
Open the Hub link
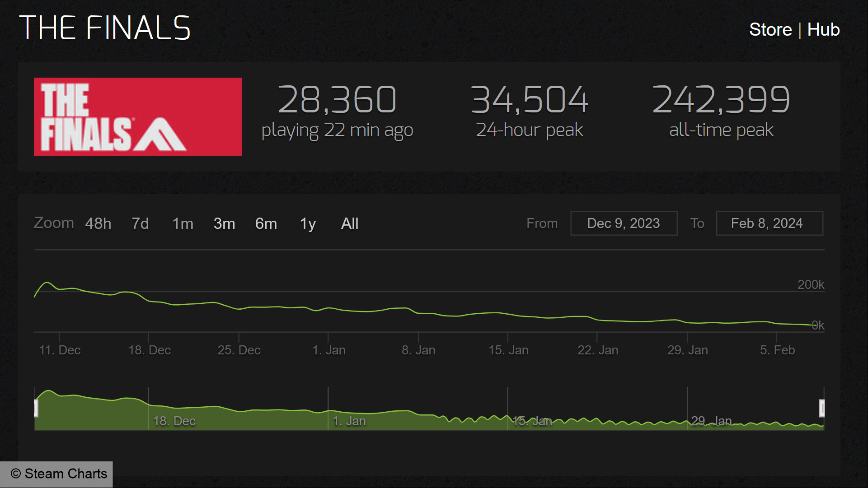tap(823, 30)
